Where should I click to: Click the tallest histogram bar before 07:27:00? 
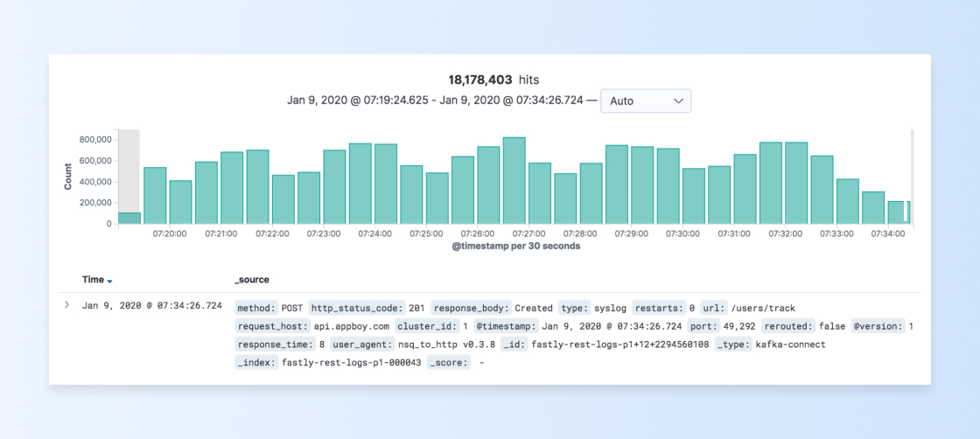coord(514,180)
